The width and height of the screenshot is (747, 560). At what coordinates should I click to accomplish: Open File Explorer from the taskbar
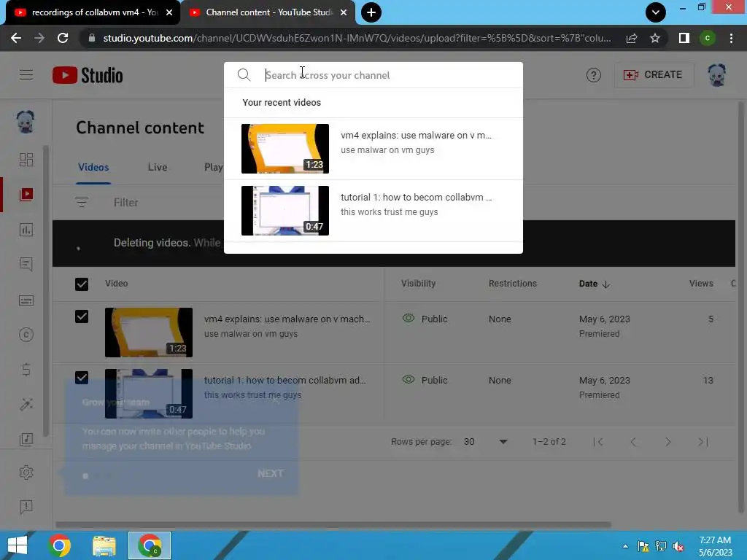click(104, 545)
